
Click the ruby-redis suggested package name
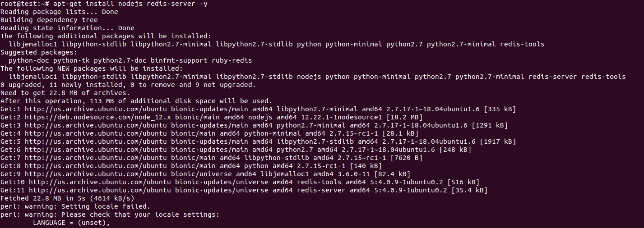[x=232, y=60]
